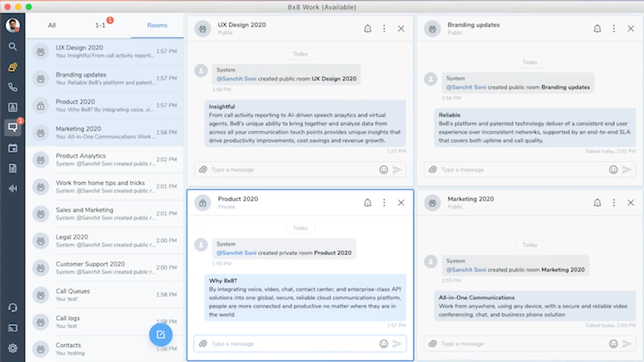Toggle notifications bell for Branding updates

pyautogui.click(x=597, y=28)
